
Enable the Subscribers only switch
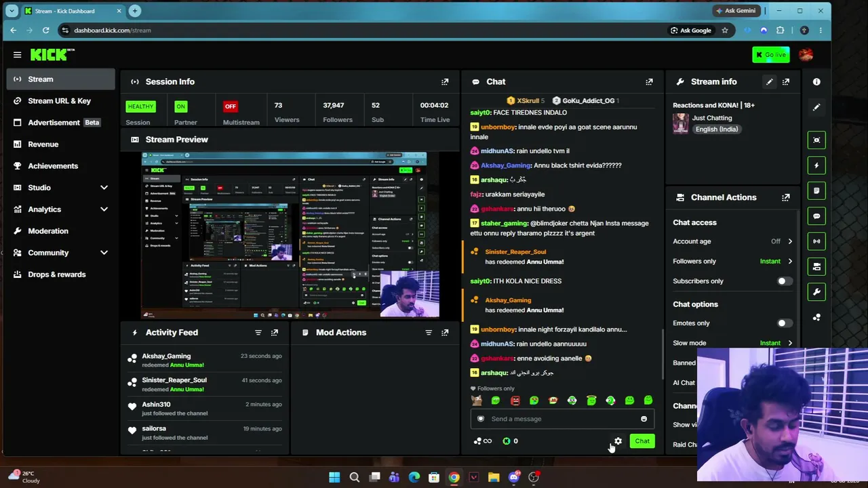(x=784, y=281)
